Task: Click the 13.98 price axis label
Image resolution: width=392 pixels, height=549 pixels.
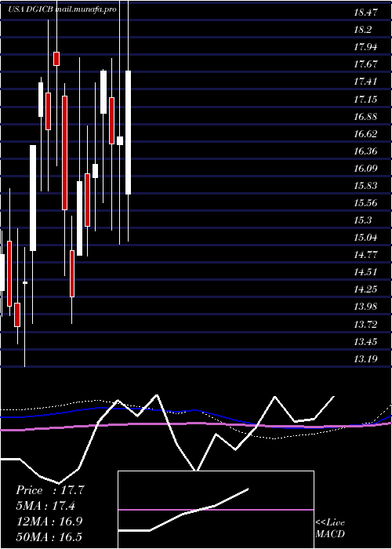Action: pyautogui.click(x=365, y=307)
